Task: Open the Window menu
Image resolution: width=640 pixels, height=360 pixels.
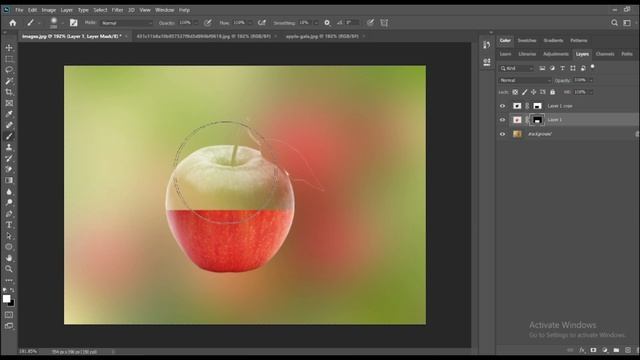Action: 164,10
